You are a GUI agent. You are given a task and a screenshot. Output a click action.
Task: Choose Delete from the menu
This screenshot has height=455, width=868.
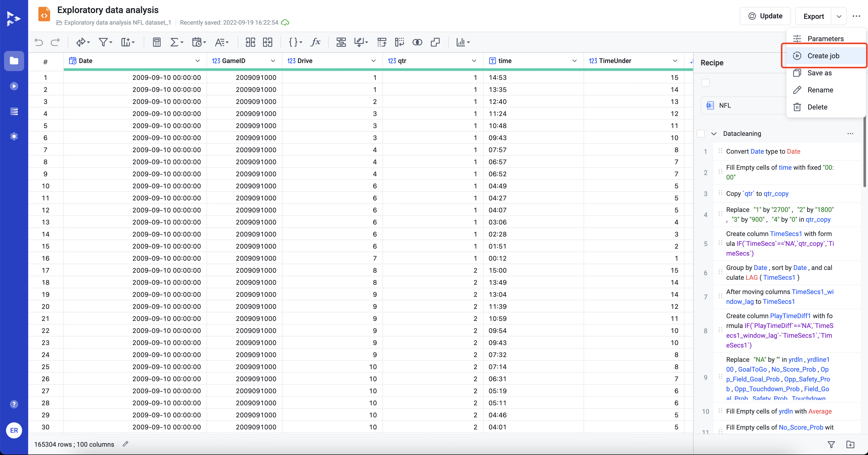pyautogui.click(x=826, y=107)
